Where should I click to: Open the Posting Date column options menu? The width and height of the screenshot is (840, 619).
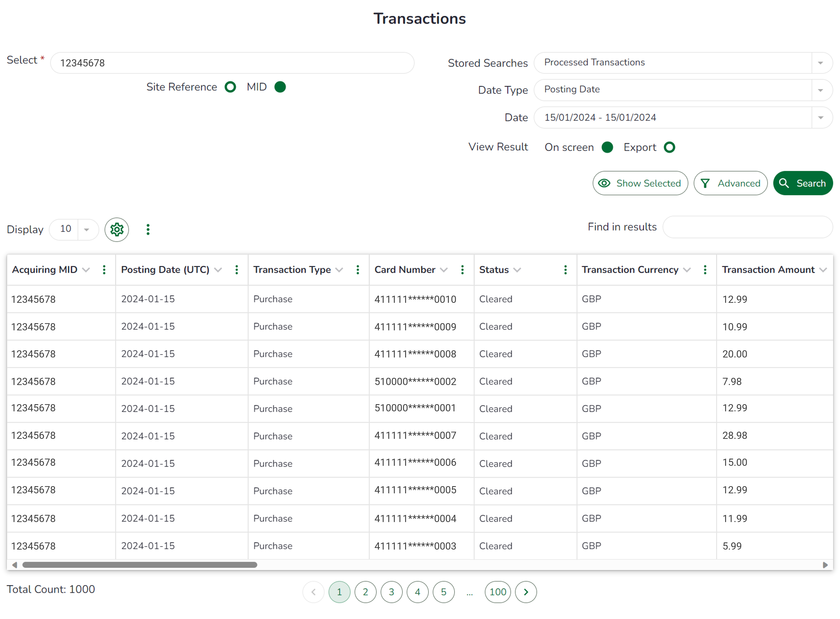(x=237, y=270)
